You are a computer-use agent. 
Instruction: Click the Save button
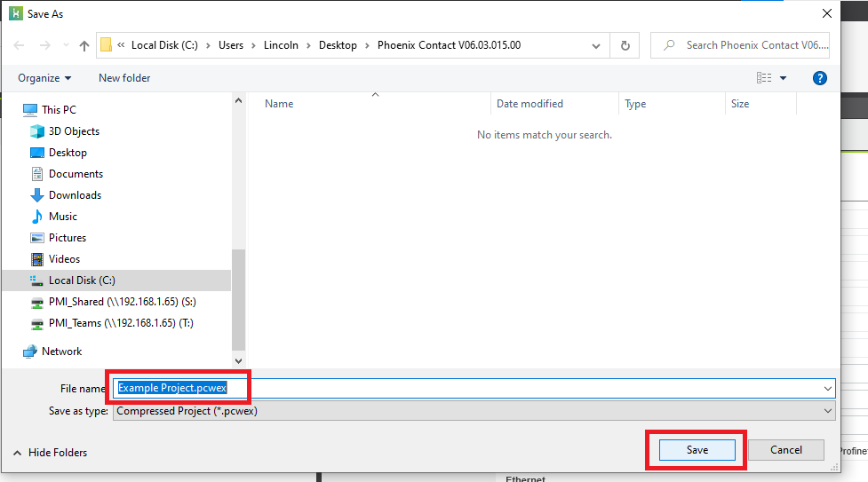point(697,450)
